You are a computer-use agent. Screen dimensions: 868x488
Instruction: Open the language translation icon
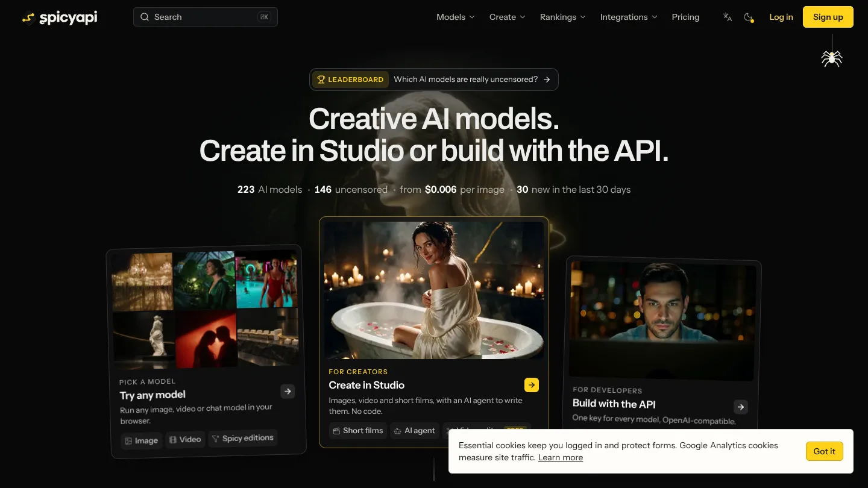click(x=728, y=17)
